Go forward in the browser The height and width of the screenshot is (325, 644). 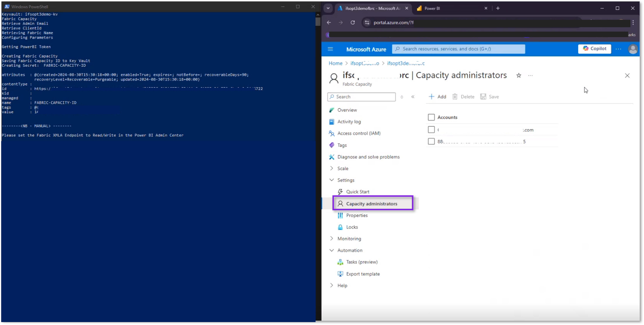(x=340, y=23)
